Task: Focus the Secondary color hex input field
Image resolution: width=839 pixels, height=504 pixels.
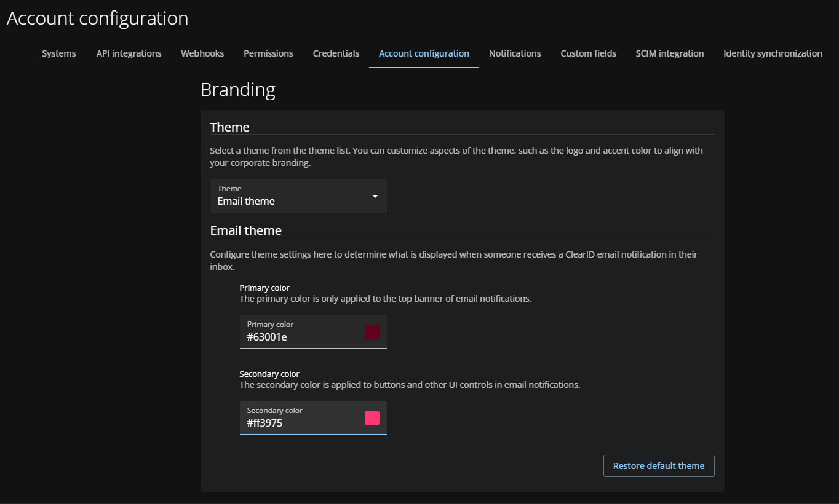Action: [x=298, y=423]
